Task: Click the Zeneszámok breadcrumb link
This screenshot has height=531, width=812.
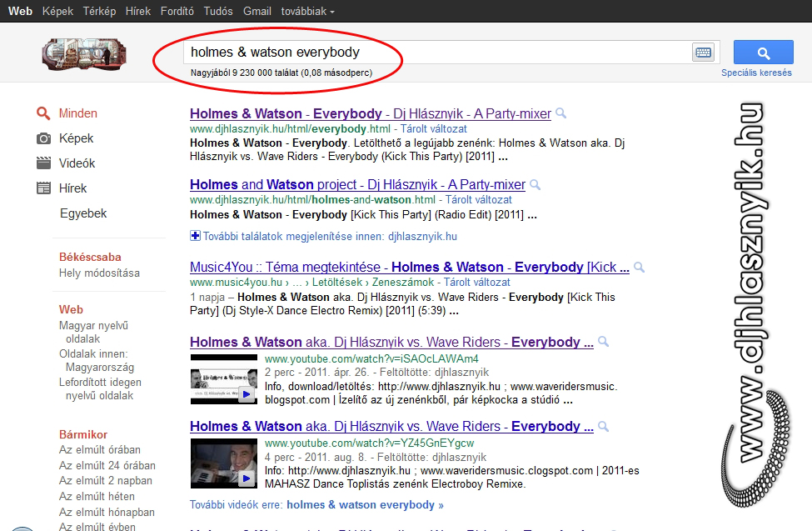Action: pos(403,282)
